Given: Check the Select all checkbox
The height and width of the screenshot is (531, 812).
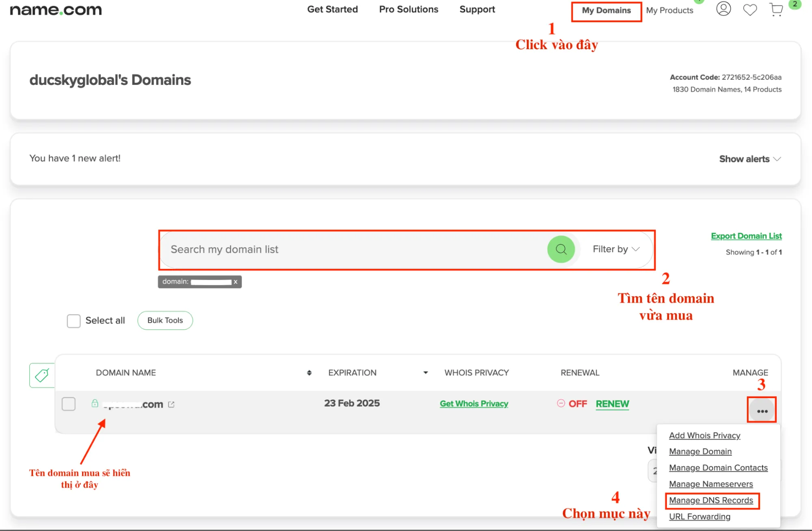Looking at the screenshot, I should (x=74, y=321).
